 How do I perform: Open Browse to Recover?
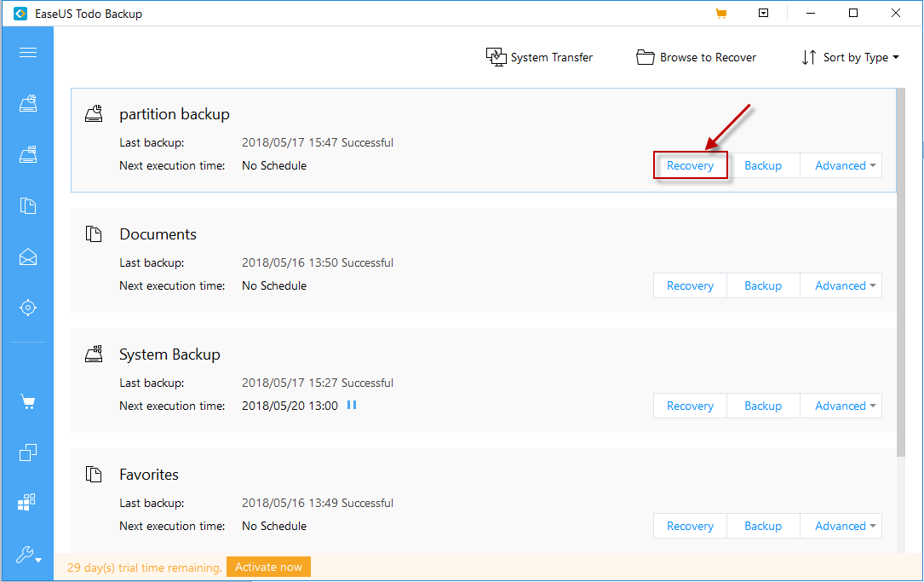[x=696, y=57]
